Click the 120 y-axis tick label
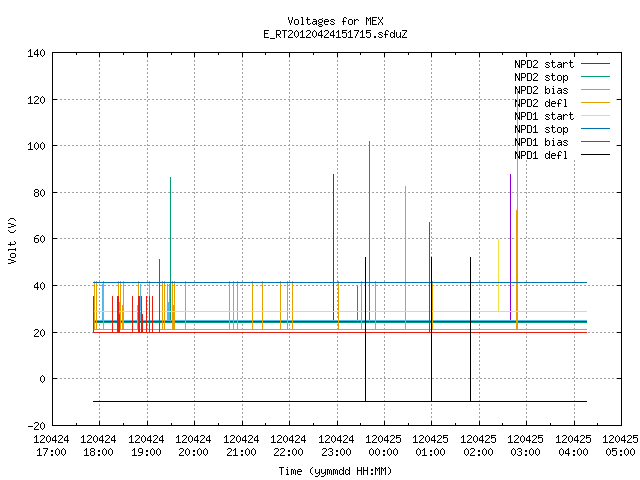This screenshot has height=480, width=640. click(x=36, y=100)
